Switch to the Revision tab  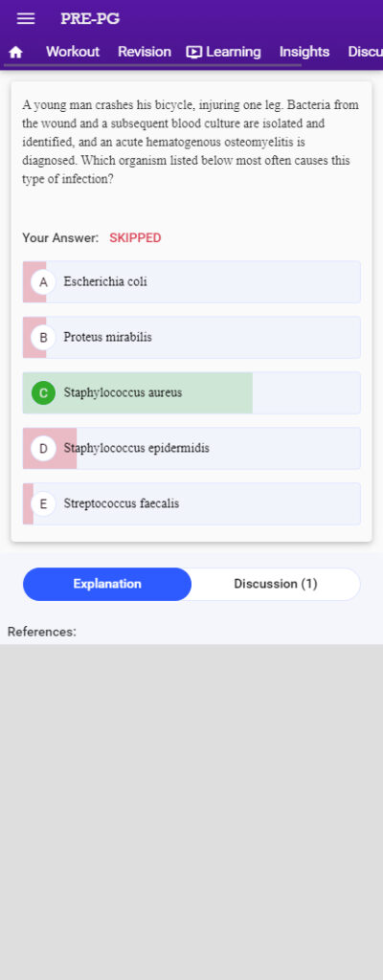pos(145,52)
